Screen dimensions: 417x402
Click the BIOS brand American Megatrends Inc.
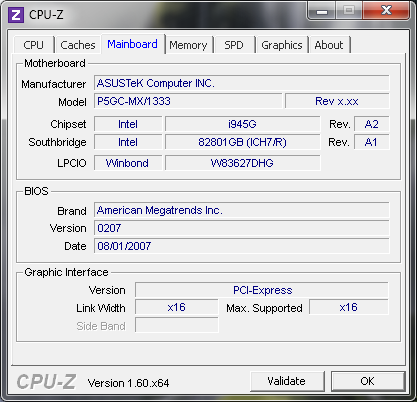point(242,210)
